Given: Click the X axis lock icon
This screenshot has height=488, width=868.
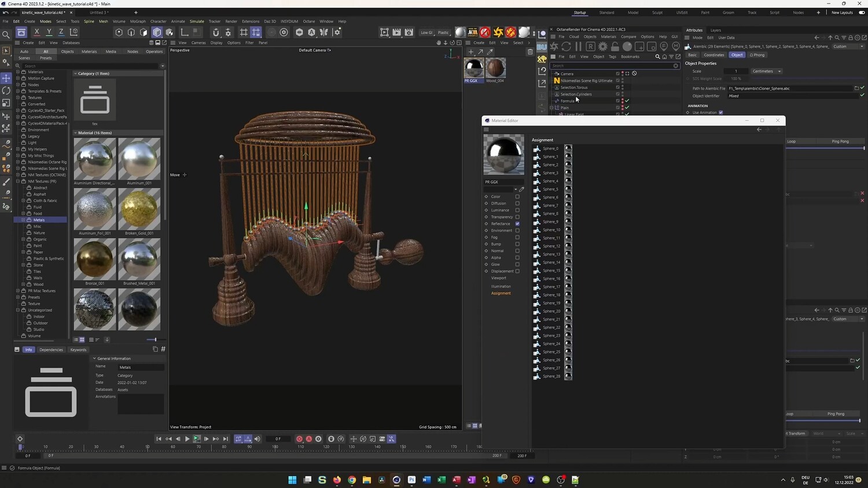Looking at the screenshot, I should coord(36,32).
